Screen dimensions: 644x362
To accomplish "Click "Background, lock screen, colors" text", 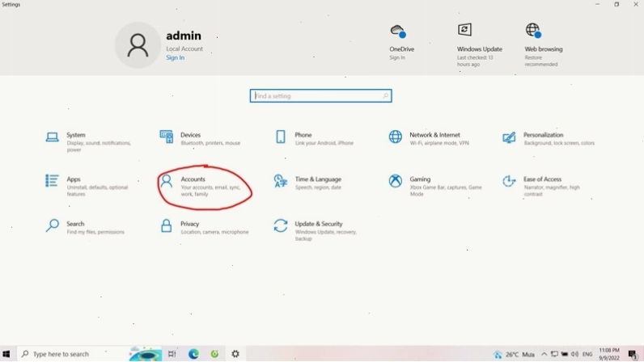I will (559, 143).
